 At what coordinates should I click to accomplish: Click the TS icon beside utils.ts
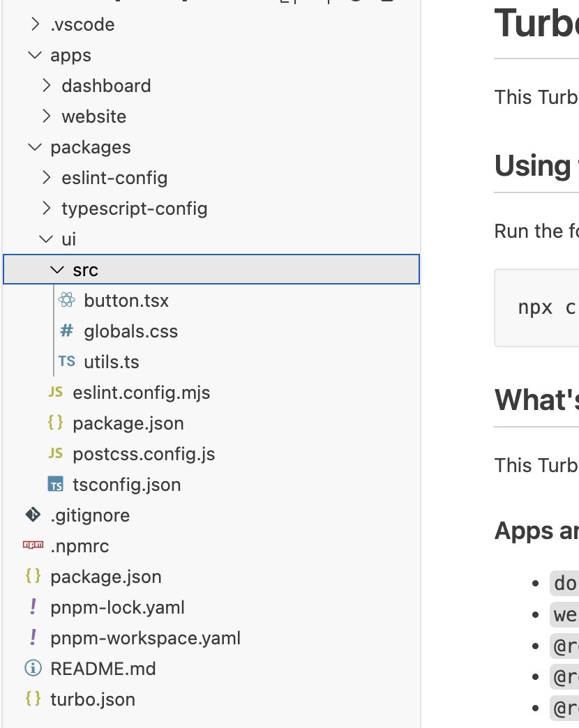tap(66, 361)
